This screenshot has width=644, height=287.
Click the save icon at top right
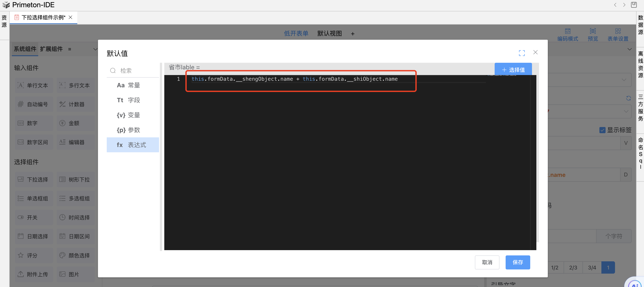(633, 5)
